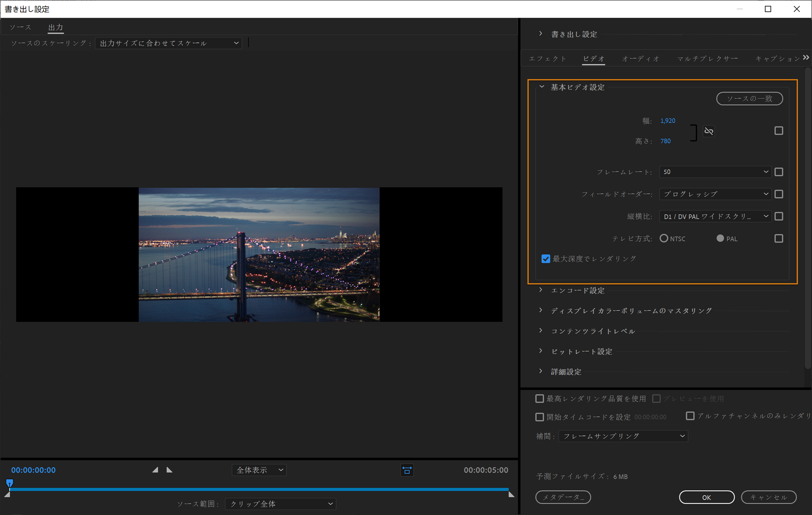Enable 最高レンダリング品質を使用

tap(540, 398)
